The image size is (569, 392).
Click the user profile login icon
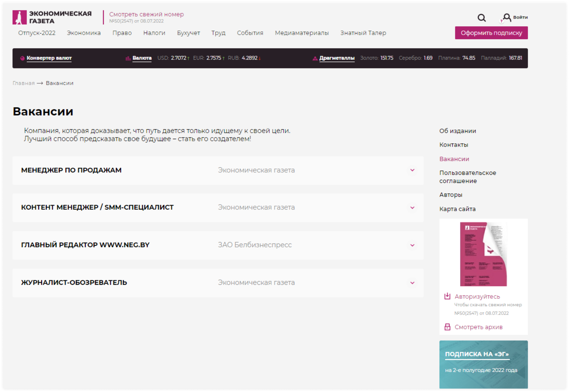(507, 17)
